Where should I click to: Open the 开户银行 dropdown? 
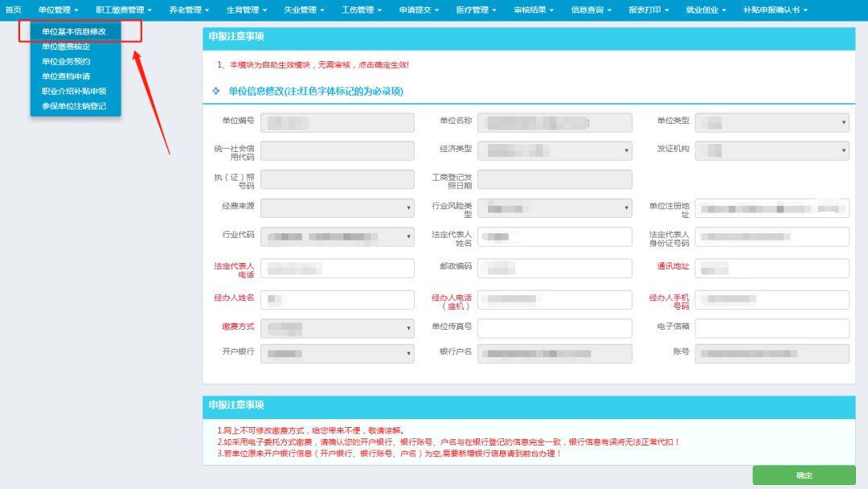point(338,353)
